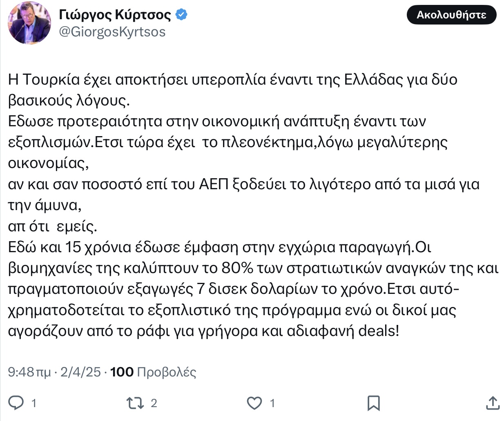
Task: Follow the account with the Ακολουθήστε button
Action: click(x=451, y=15)
